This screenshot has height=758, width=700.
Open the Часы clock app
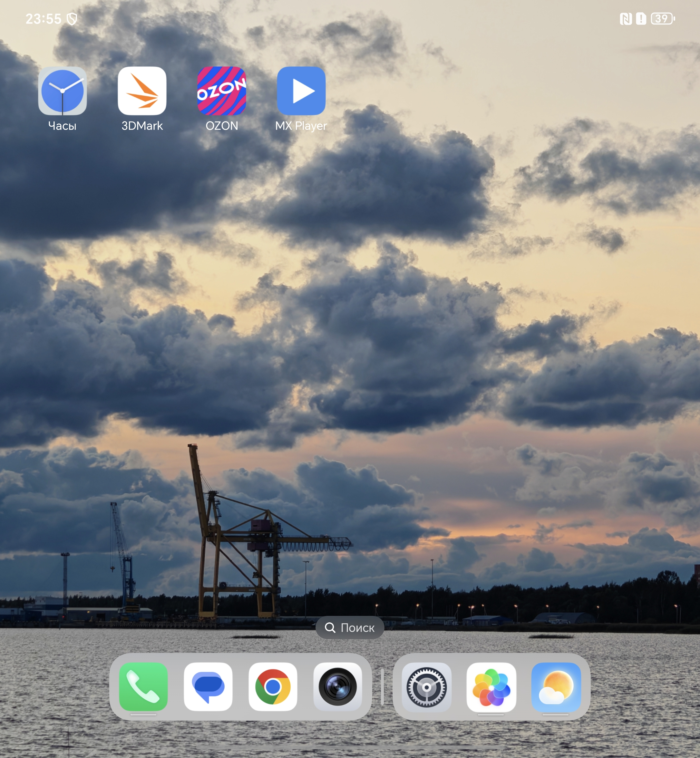(63, 91)
